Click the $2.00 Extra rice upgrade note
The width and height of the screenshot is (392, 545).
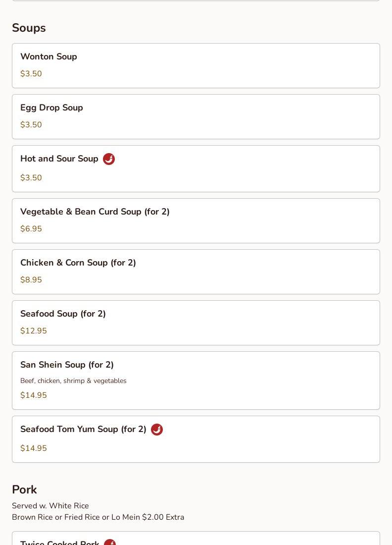pyautogui.click(x=98, y=517)
